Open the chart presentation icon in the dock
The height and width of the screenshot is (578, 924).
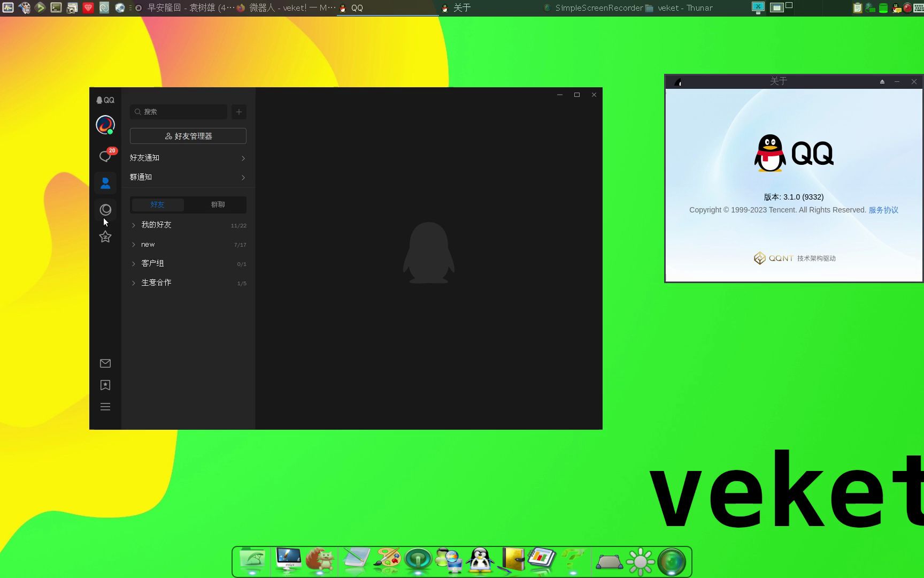pyautogui.click(x=542, y=559)
